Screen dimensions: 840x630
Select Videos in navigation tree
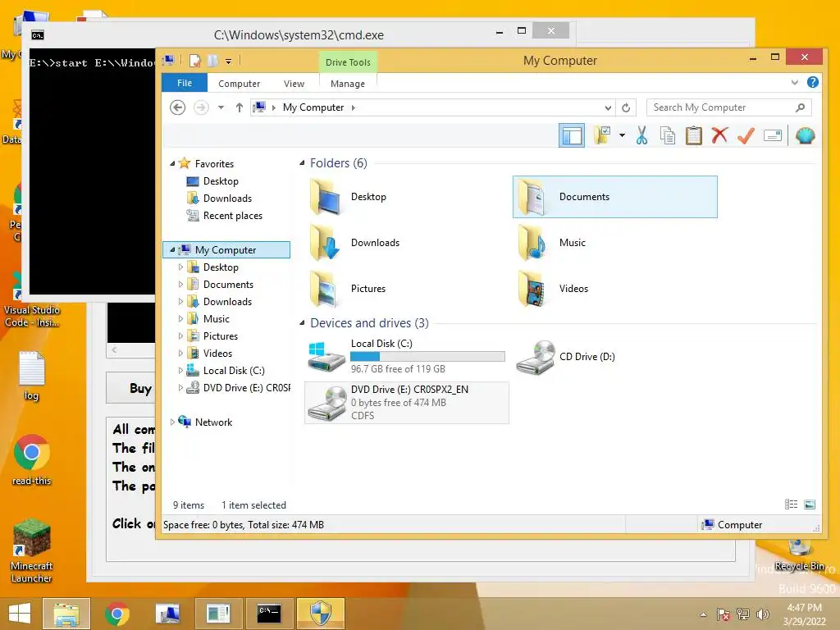coord(217,353)
